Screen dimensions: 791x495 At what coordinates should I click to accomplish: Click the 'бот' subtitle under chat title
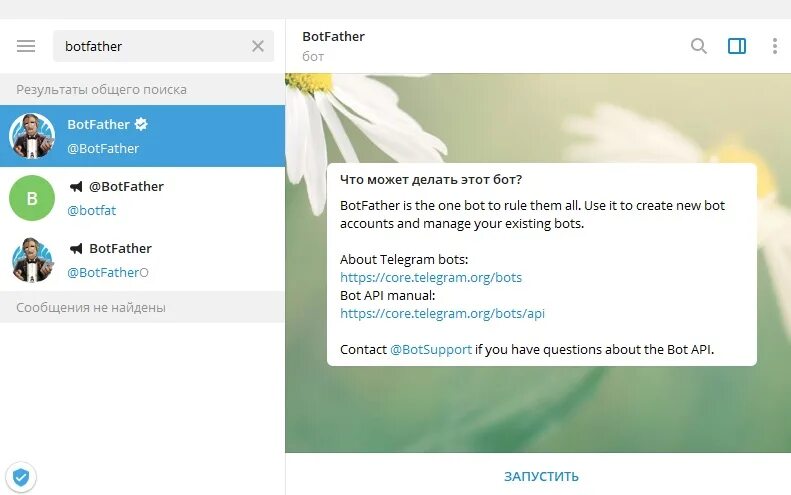(x=313, y=57)
